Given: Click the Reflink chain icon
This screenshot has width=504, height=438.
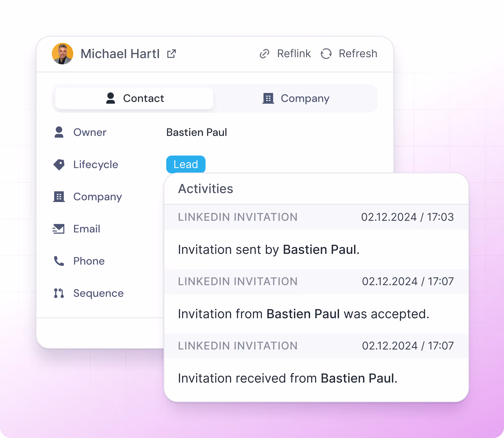Looking at the screenshot, I should (264, 54).
